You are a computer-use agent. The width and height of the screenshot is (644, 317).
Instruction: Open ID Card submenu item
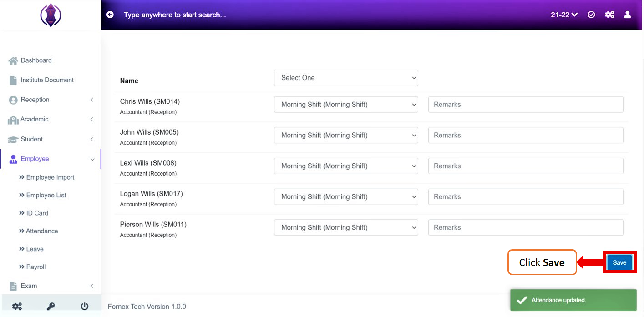[37, 213]
